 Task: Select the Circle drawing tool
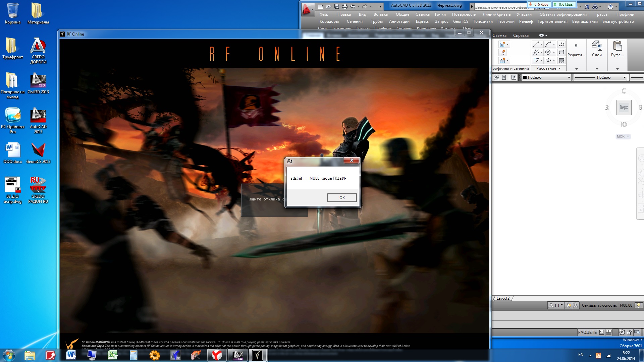click(x=548, y=52)
